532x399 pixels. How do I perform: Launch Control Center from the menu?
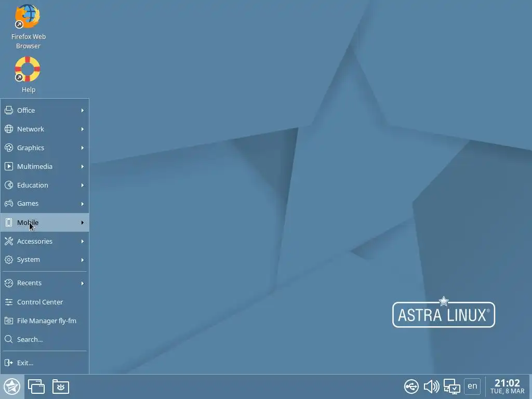pyautogui.click(x=45, y=302)
